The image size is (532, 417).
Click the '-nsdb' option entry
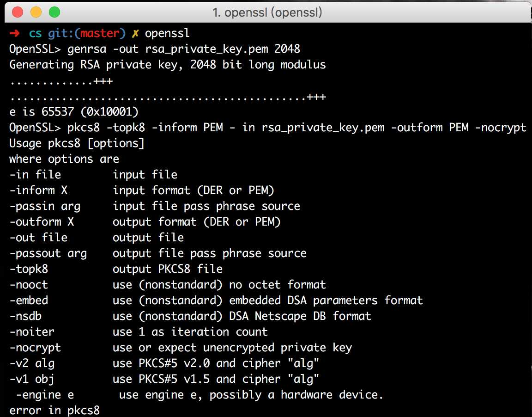[x=25, y=316]
